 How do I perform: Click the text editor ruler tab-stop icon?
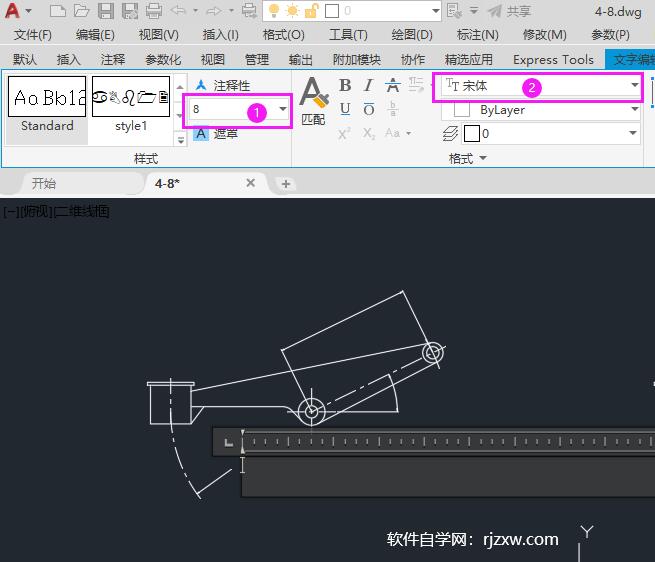coord(228,442)
